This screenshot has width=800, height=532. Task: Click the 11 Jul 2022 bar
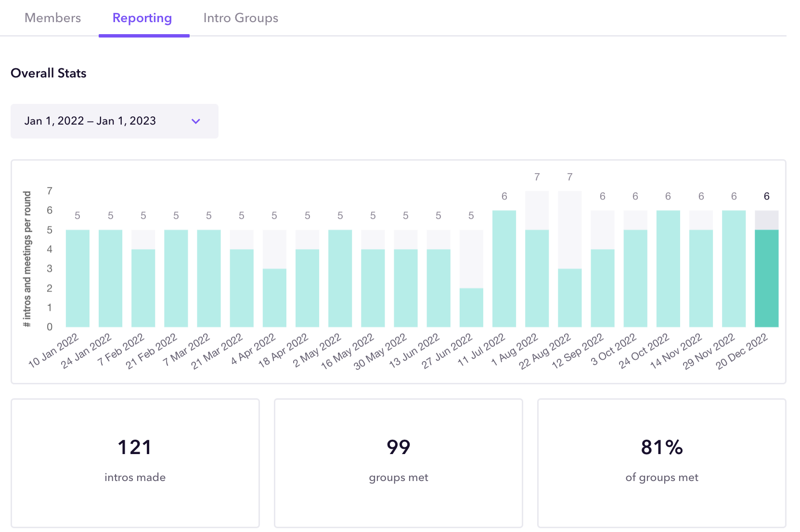click(x=504, y=269)
